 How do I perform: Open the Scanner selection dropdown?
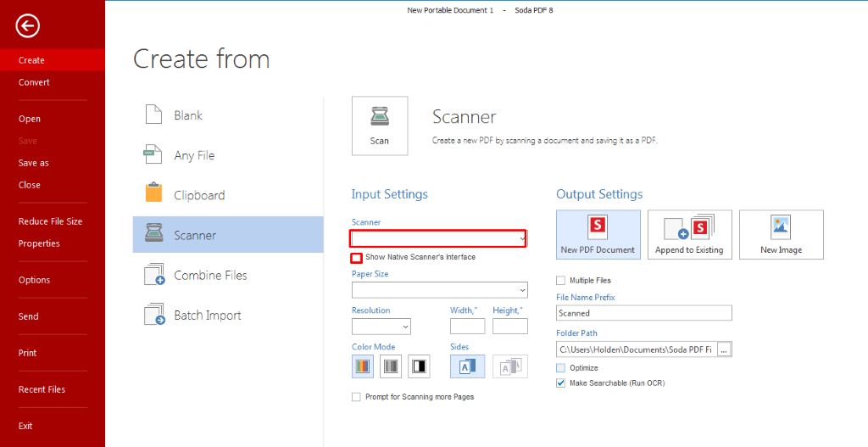click(438, 238)
